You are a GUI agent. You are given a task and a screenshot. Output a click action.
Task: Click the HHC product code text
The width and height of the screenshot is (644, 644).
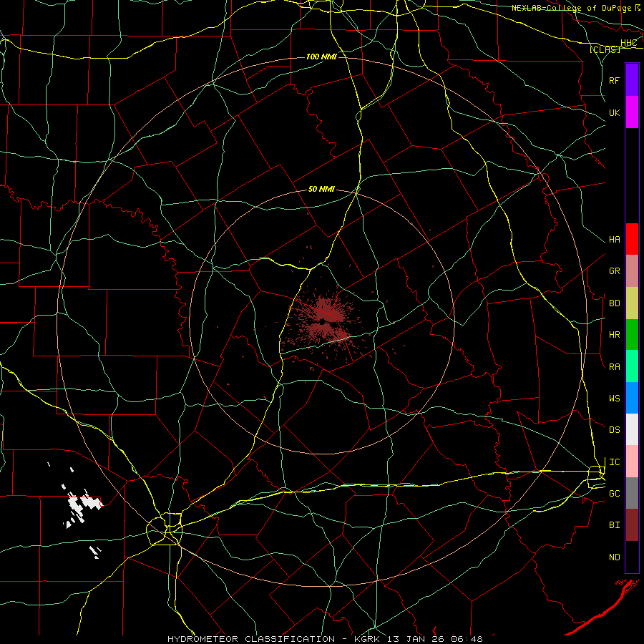[628, 43]
